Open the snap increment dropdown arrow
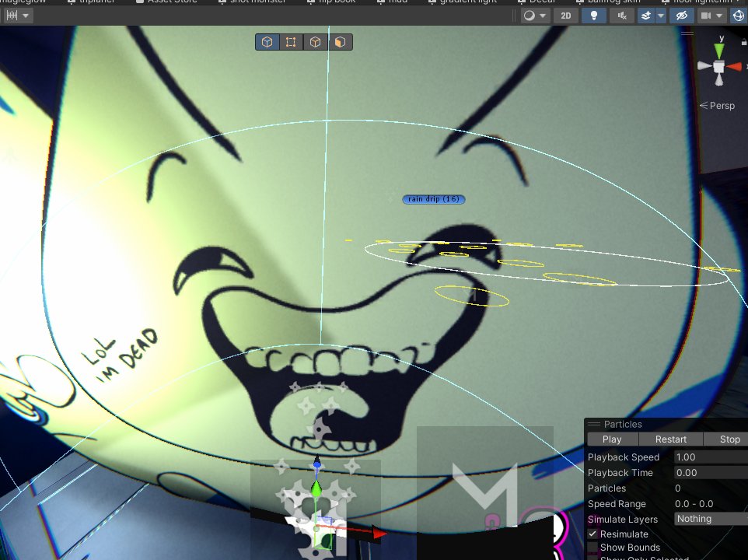The image size is (748, 560). point(26,16)
